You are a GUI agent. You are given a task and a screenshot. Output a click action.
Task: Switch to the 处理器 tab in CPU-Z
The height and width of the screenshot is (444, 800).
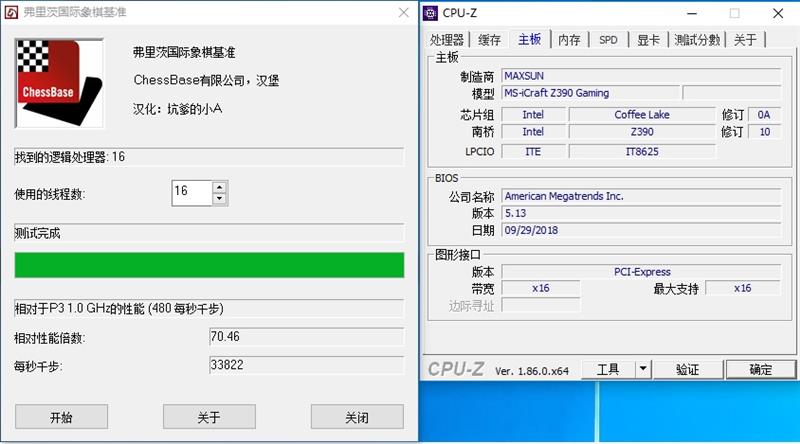(x=446, y=40)
